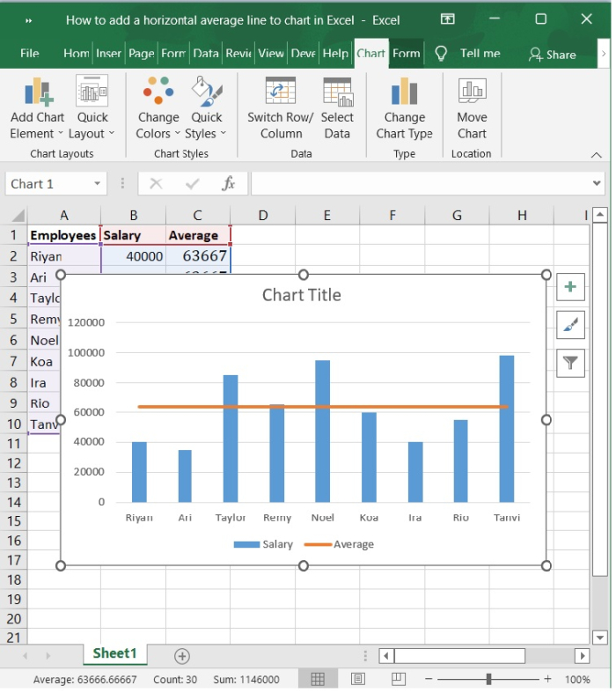Click the Share button

pos(552,55)
